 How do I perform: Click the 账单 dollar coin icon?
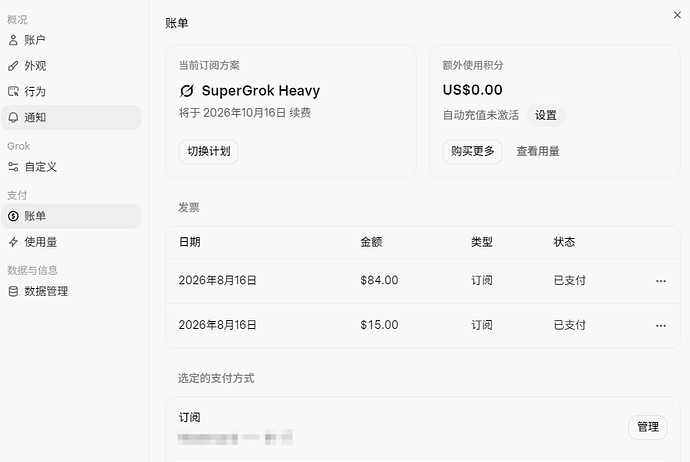click(x=13, y=216)
